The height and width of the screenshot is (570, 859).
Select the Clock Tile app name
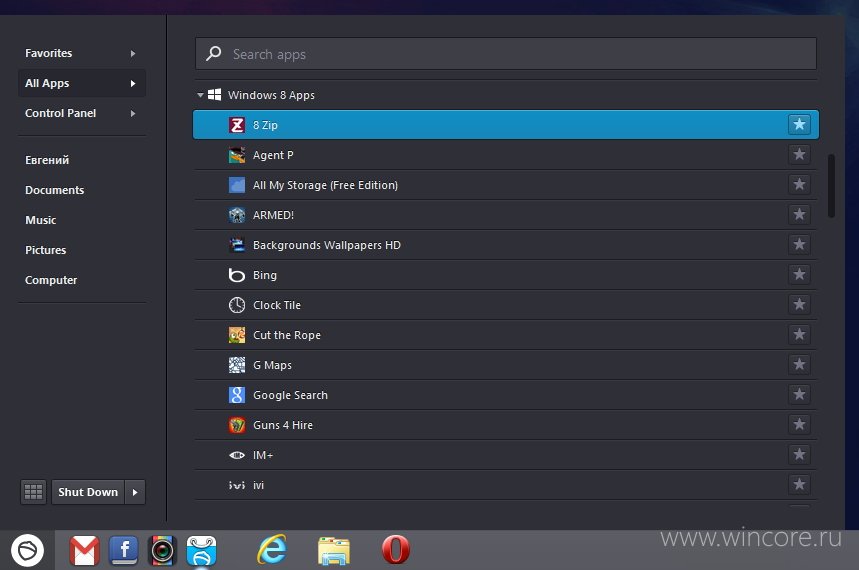tap(277, 305)
